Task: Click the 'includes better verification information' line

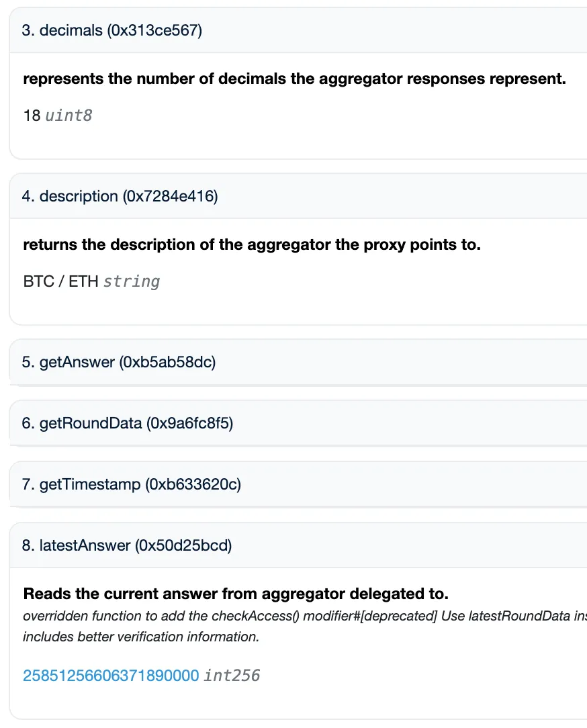Action: pos(141,637)
